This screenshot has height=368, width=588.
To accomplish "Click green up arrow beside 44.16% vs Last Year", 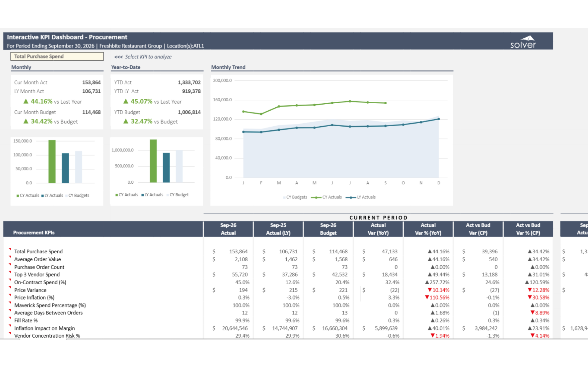I will (x=26, y=102).
